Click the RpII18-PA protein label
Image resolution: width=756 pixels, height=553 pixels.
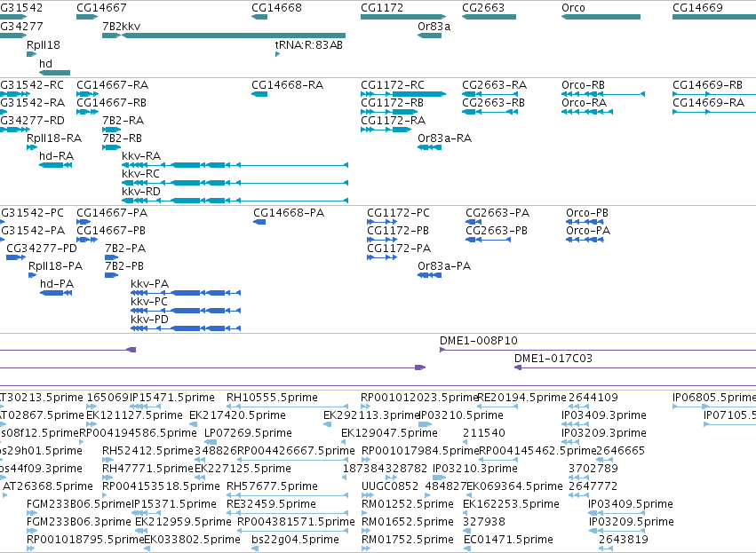(x=55, y=267)
